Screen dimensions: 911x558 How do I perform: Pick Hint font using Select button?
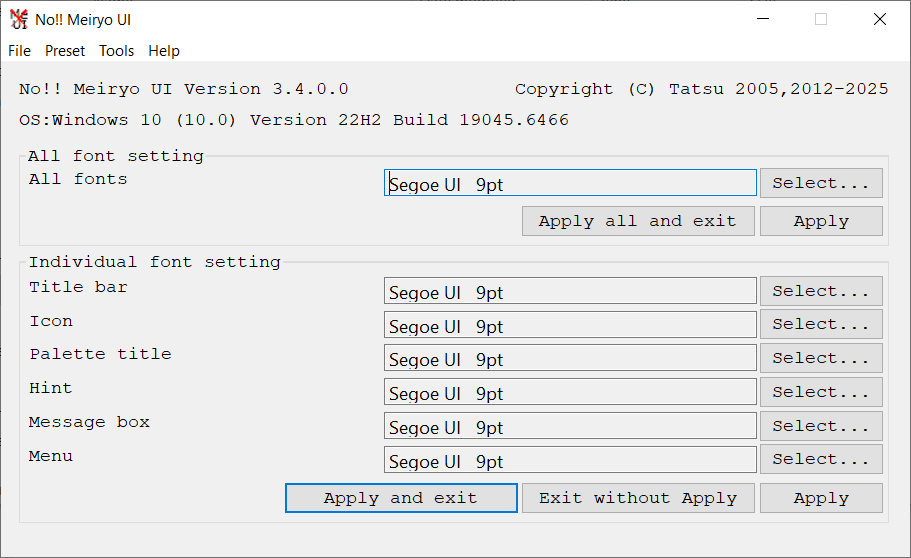coord(820,392)
